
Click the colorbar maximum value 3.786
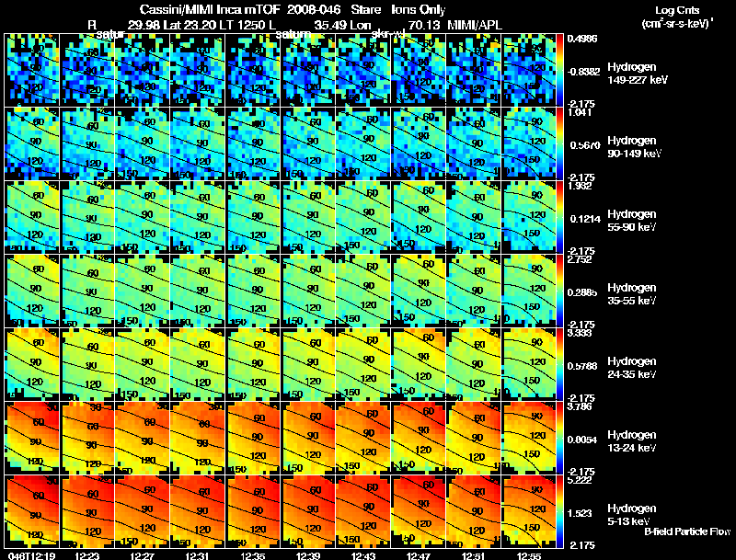pyautogui.click(x=580, y=406)
